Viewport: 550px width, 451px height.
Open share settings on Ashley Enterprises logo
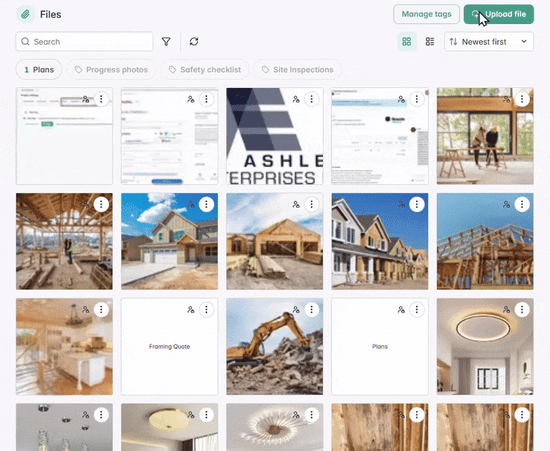point(296,99)
